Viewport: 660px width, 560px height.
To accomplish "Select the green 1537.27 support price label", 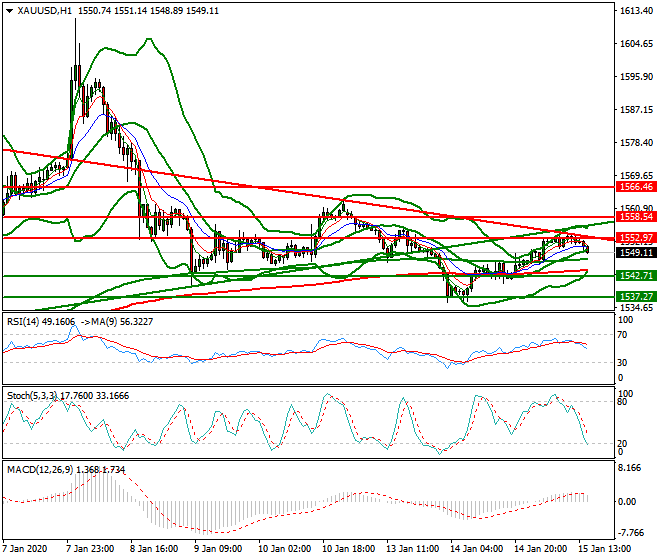I will 636,297.
